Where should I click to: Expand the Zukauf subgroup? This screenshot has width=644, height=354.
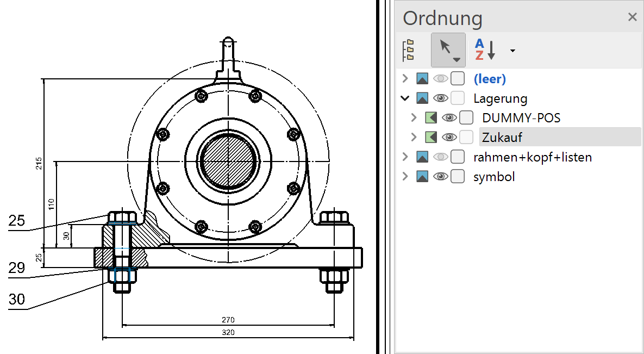413,138
